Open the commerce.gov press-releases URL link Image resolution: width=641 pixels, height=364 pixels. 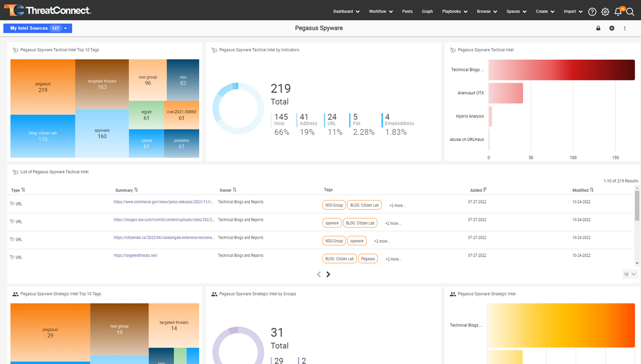coord(163,202)
